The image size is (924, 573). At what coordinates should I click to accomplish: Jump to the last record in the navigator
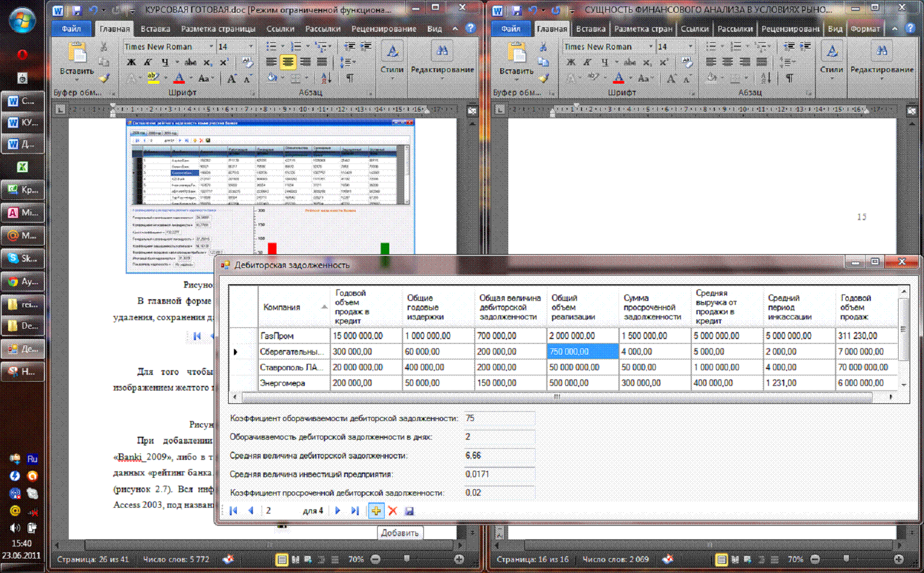tap(355, 511)
